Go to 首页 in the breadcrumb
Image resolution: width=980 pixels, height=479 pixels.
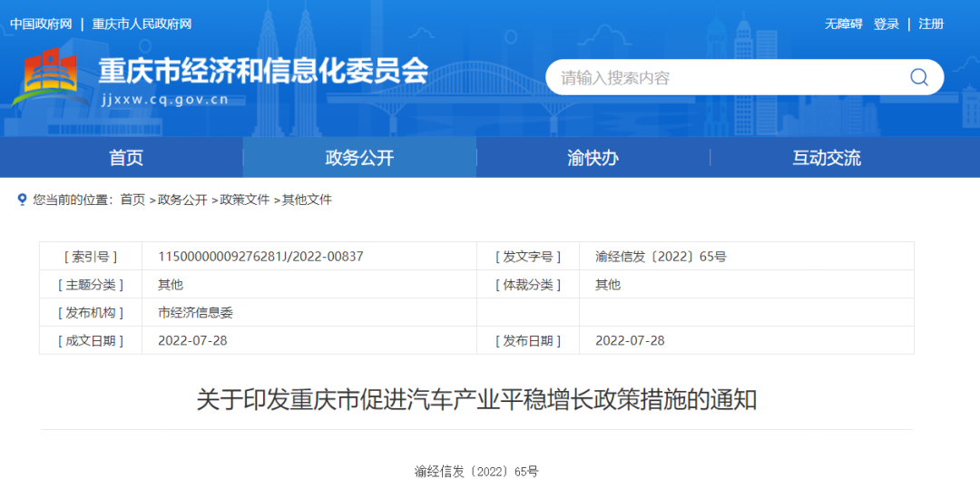[x=132, y=200]
